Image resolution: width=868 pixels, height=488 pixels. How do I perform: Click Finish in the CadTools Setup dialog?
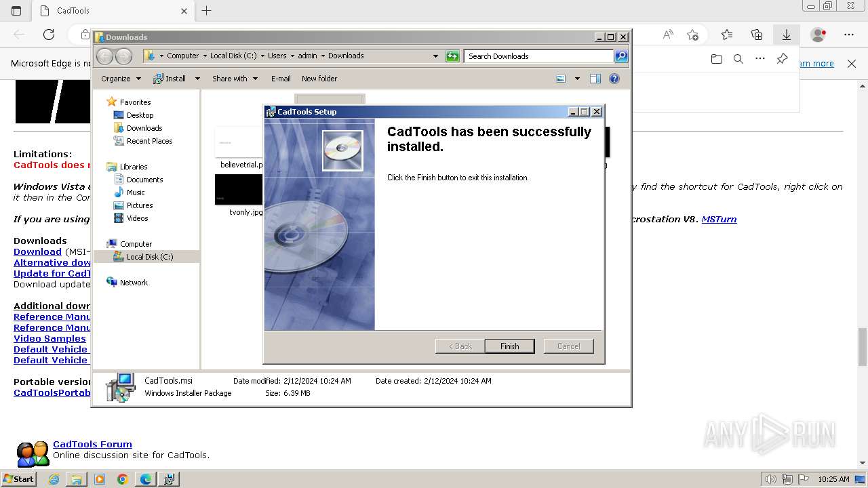coord(509,346)
